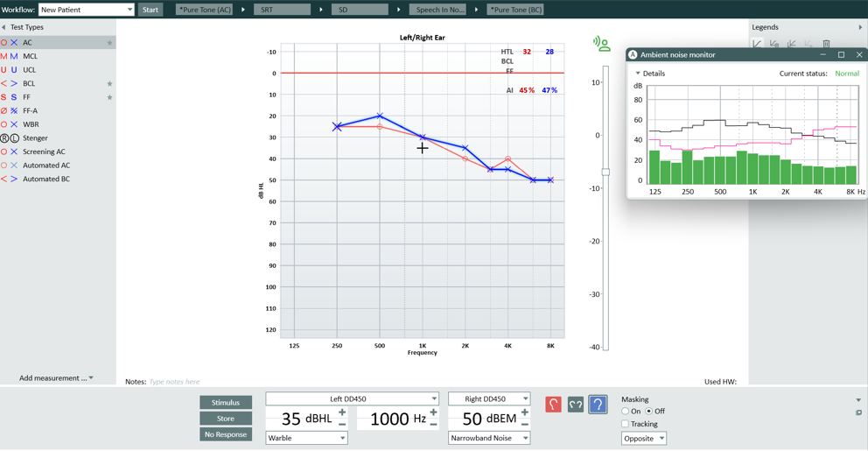Image resolution: width=868 pixels, height=451 pixels.
Task: Collapse the bottom control bar arrow
Action: pos(858,400)
